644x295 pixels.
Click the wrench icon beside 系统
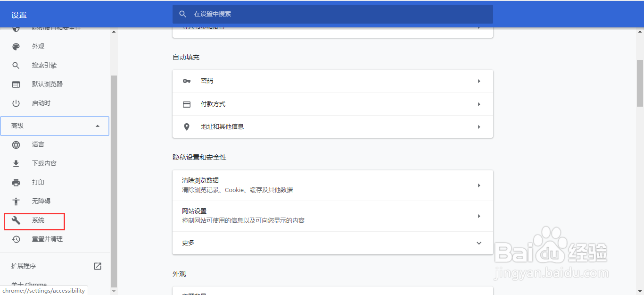tap(16, 221)
